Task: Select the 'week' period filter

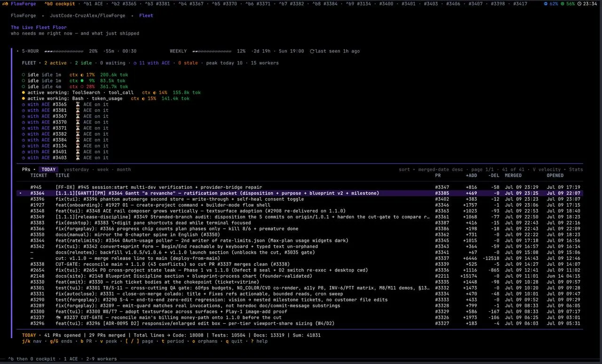Action: click(103, 170)
